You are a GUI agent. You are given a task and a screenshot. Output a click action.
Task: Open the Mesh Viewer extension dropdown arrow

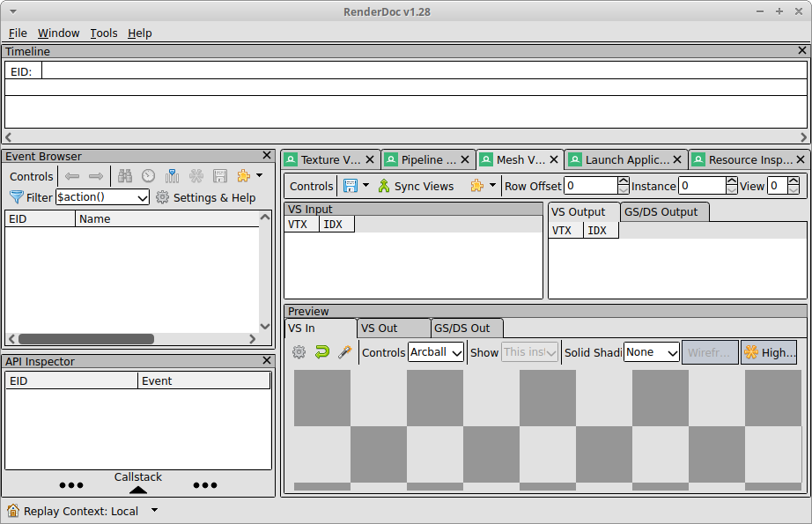pos(493,185)
